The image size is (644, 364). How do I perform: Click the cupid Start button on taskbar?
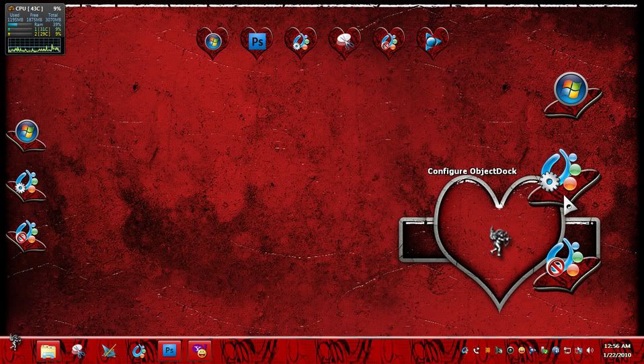(x=15, y=342)
